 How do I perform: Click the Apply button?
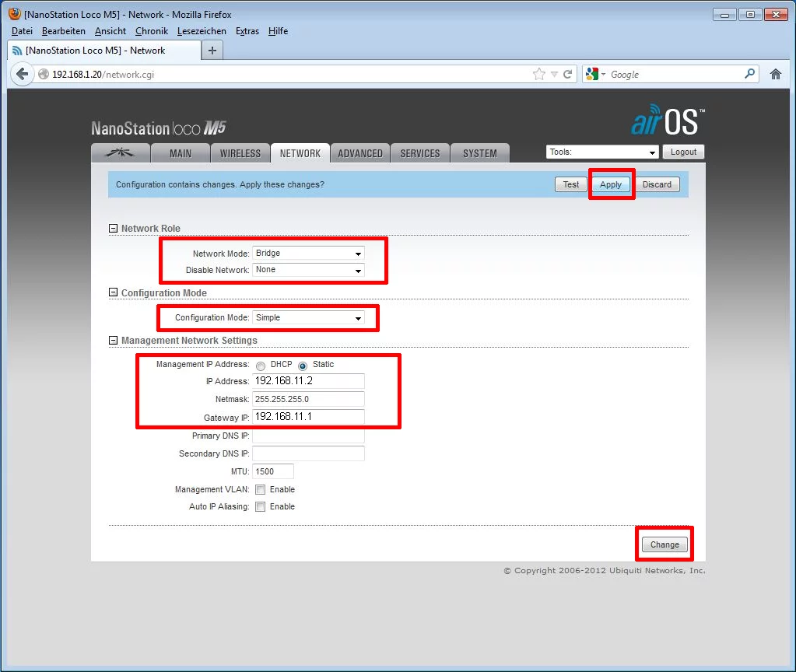pos(610,185)
